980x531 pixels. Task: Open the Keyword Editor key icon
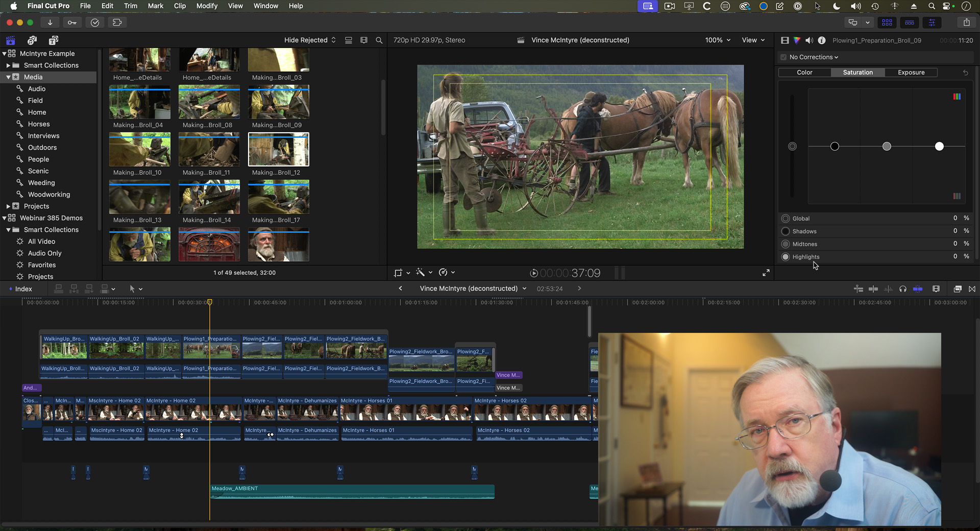72,22
